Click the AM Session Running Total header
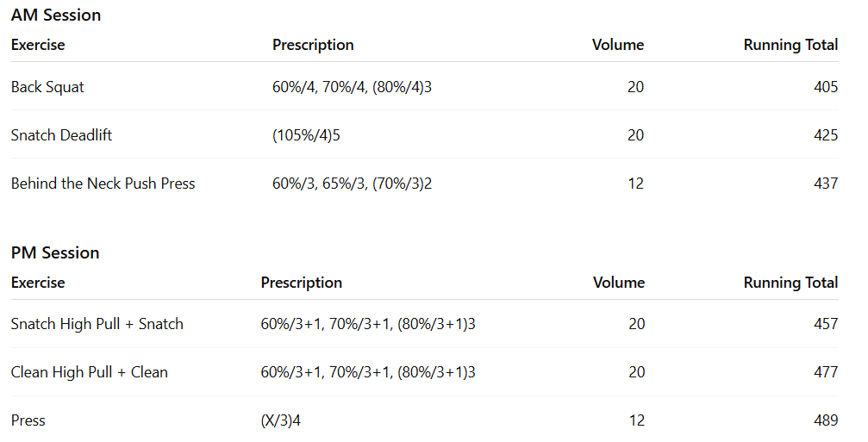Screen dimensions: 868x442 pyautogui.click(x=790, y=45)
